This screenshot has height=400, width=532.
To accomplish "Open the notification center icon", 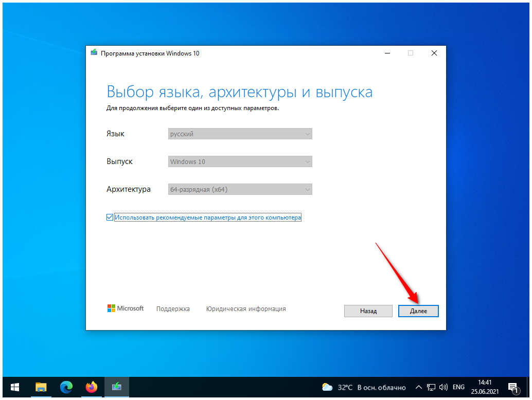I will point(513,388).
